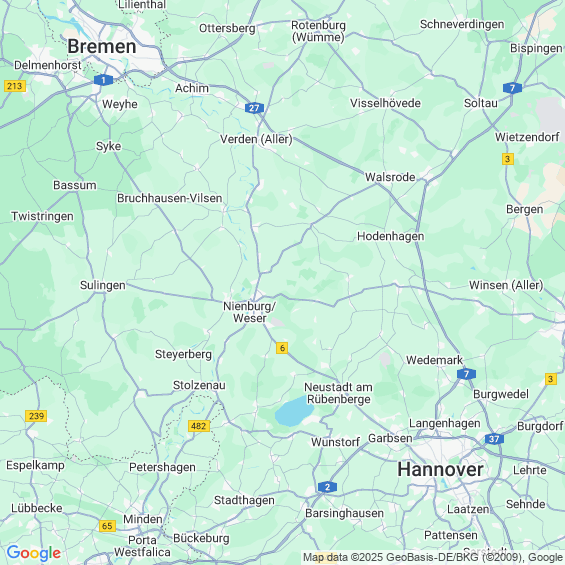The image size is (565, 565).
Task: Select the Verden (Aller) label
Action: pyautogui.click(x=256, y=139)
